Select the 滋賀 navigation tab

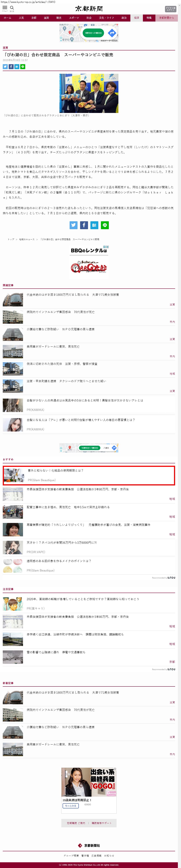click(x=46, y=18)
